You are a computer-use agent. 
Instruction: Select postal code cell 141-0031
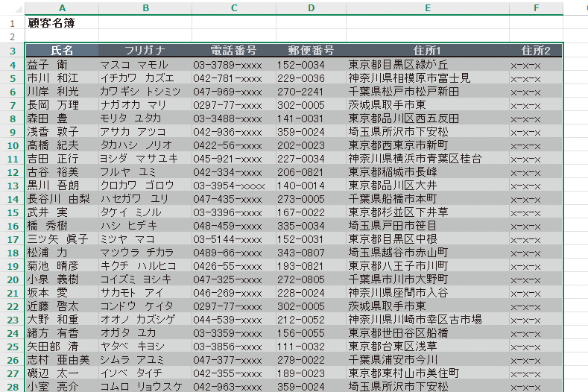tap(311, 118)
